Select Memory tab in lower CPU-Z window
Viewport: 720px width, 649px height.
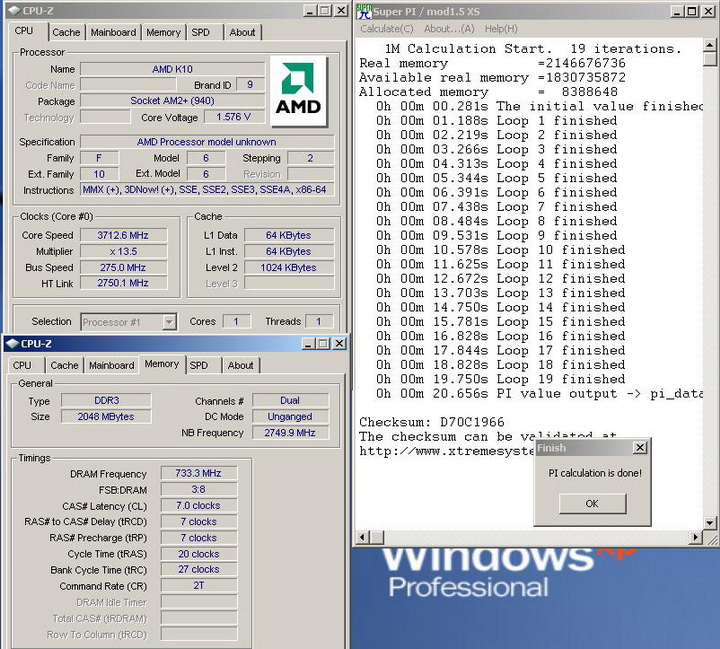(x=162, y=364)
